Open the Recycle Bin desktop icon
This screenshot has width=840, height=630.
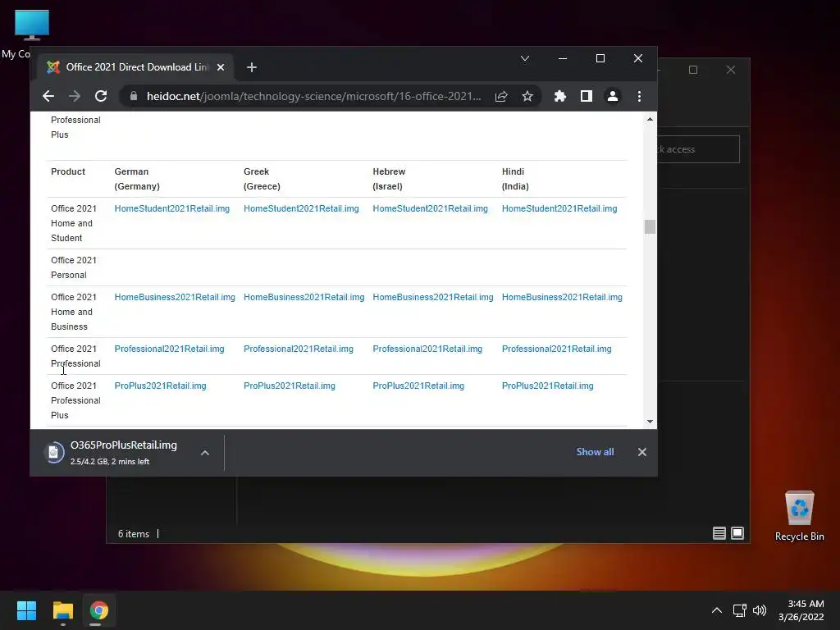pos(799,515)
